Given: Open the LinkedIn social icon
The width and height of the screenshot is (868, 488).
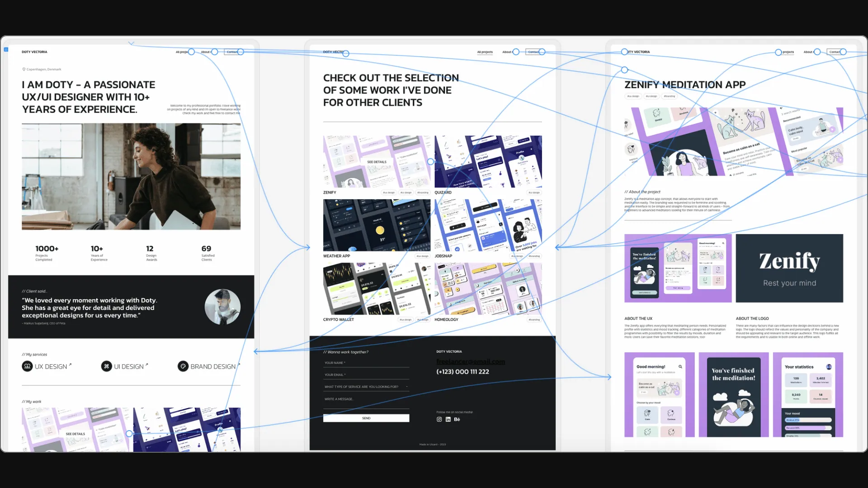Looking at the screenshot, I should [x=448, y=419].
